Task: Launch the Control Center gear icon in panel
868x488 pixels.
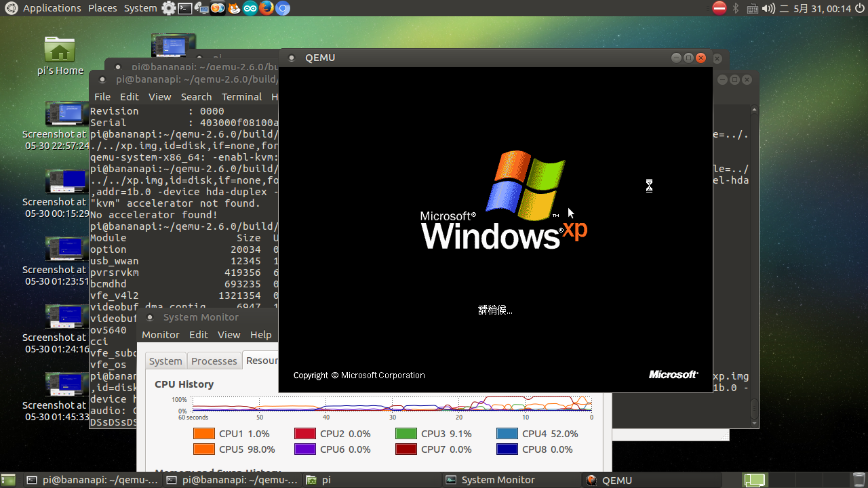Action: pos(169,8)
